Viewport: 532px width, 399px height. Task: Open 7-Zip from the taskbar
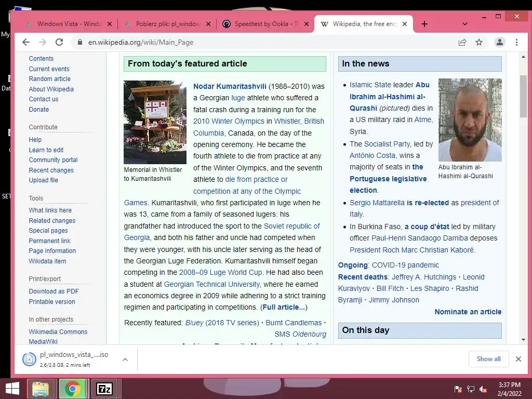pyautogui.click(x=104, y=389)
